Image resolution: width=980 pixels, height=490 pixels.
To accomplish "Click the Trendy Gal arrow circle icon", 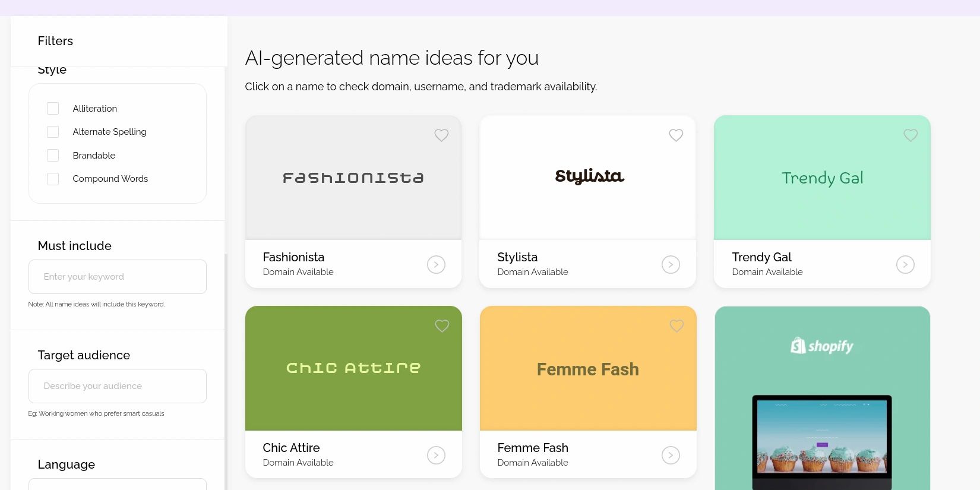I will coord(905,264).
